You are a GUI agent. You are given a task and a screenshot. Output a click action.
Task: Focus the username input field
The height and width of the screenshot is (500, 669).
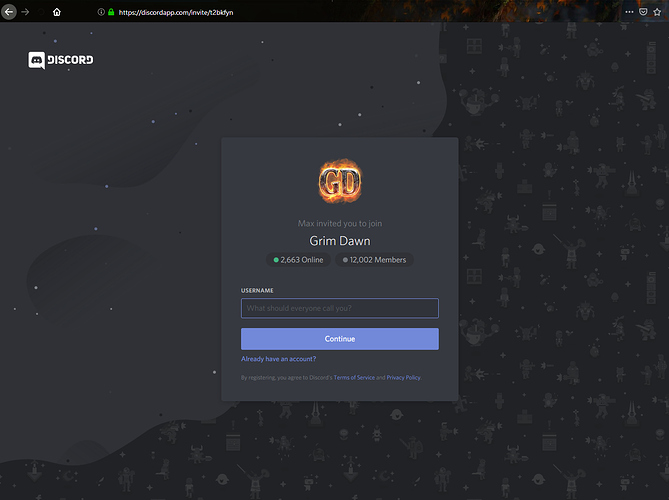(340, 308)
